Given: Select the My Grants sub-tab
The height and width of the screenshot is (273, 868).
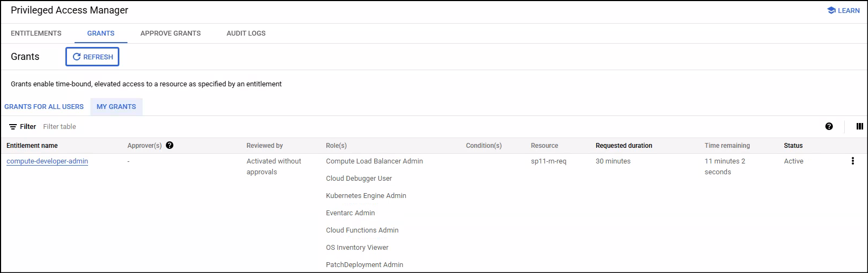Looking at the screenshot, I should pyautogui.click(x=116, y=106).
